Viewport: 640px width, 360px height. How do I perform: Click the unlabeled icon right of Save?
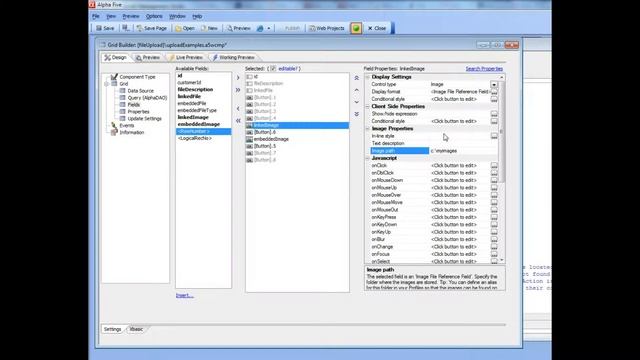click(x=126, y=28)
